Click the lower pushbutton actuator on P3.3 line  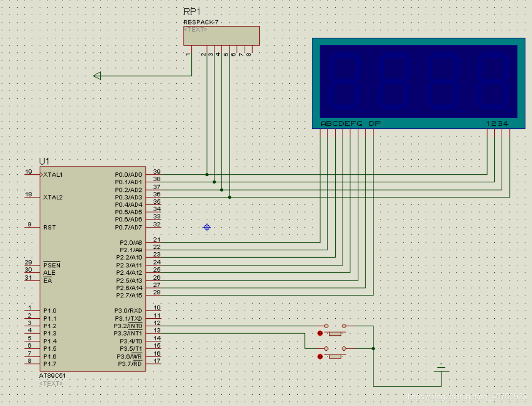pos(335,357)
